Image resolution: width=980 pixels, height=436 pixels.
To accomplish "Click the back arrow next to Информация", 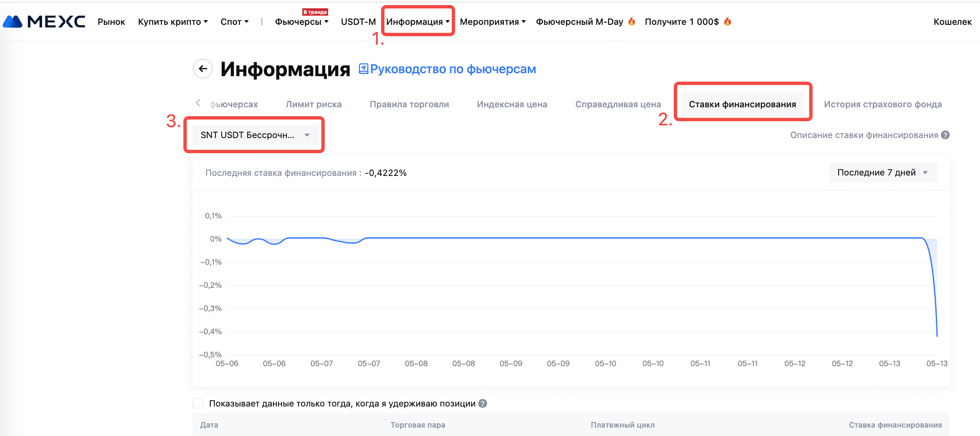I will (x=203, y=69).
